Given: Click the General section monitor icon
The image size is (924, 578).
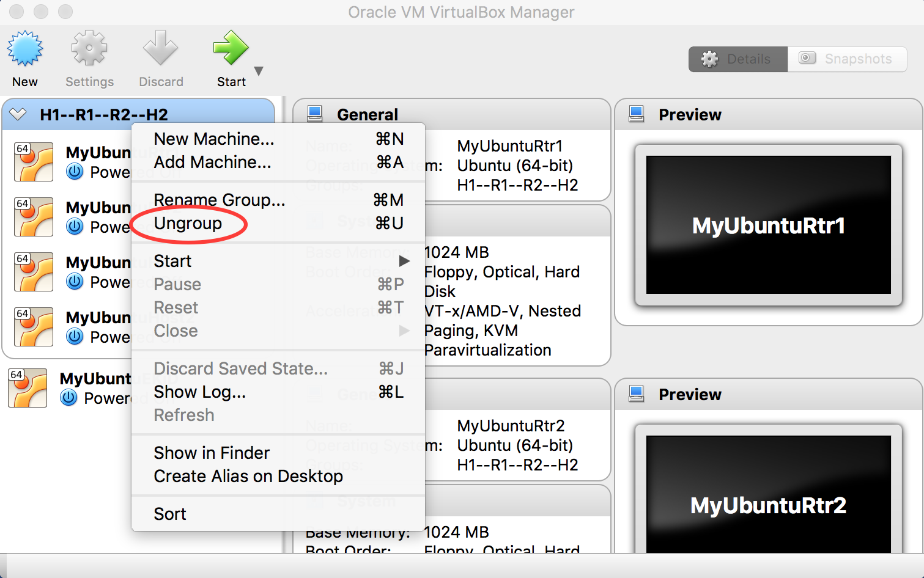Looking at the screenshot, I should tap(315, 113).
